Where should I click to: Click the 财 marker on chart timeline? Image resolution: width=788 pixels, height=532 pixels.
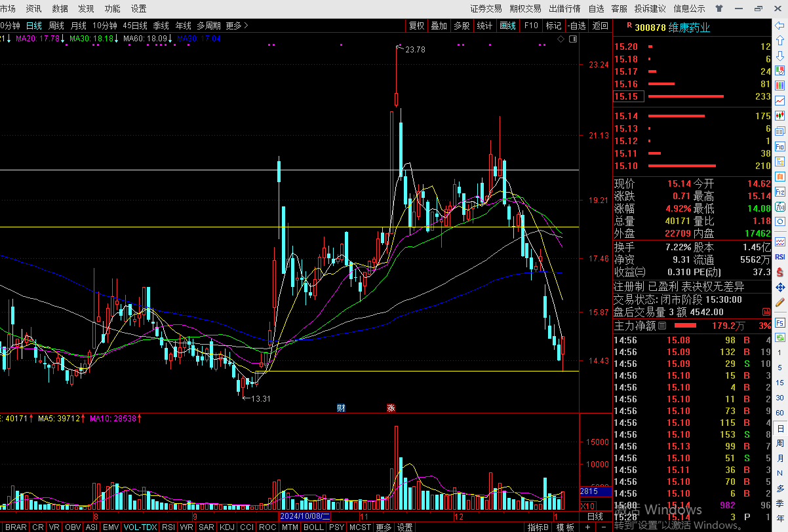(341, 408)
